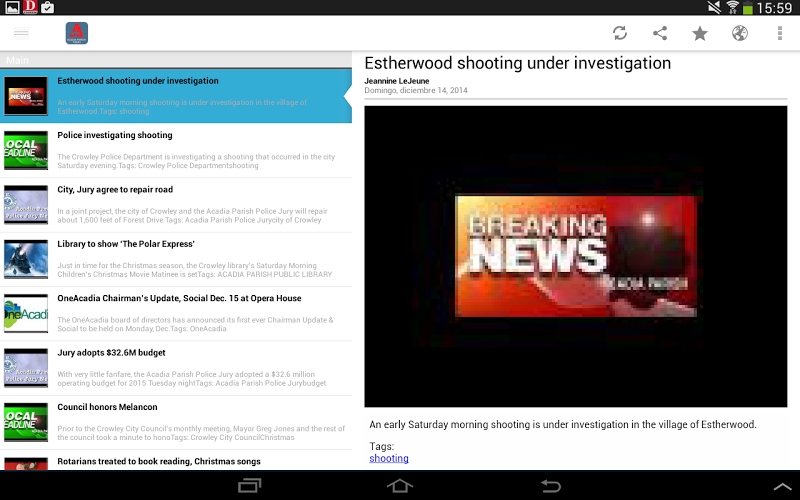Open "Library to show 'The Polar Express'" story
800x500 pixels.
(176, 259)
